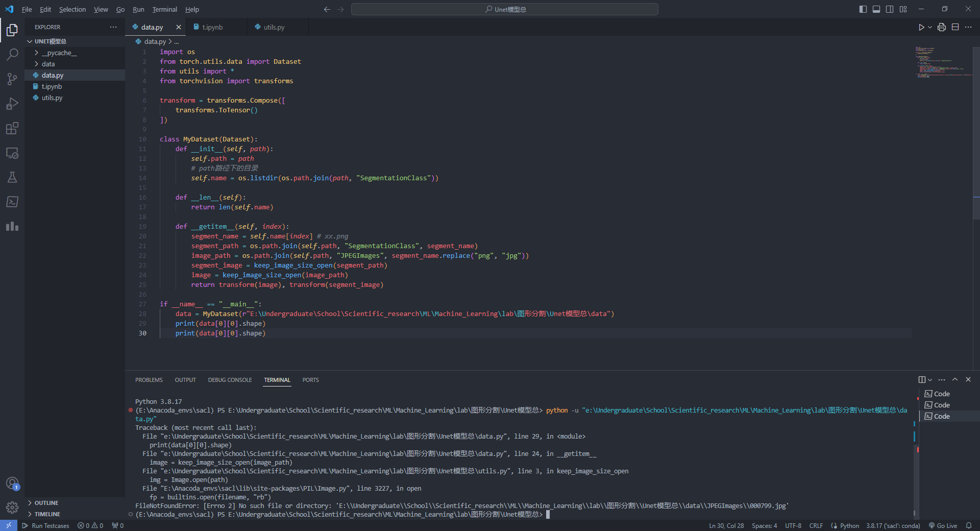Switch to the PORTS panel tab

[x=310, y=380]
